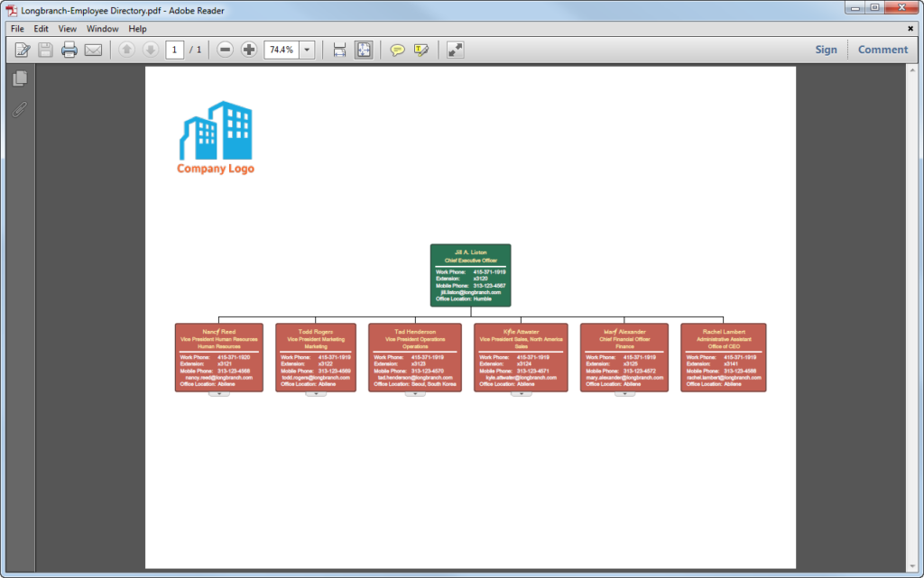Select the highlight text tool

coord(421,50)
